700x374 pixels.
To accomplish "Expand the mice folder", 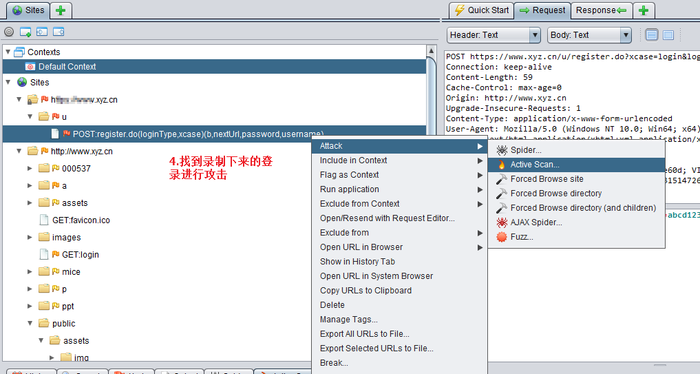I will coord(30,272).
